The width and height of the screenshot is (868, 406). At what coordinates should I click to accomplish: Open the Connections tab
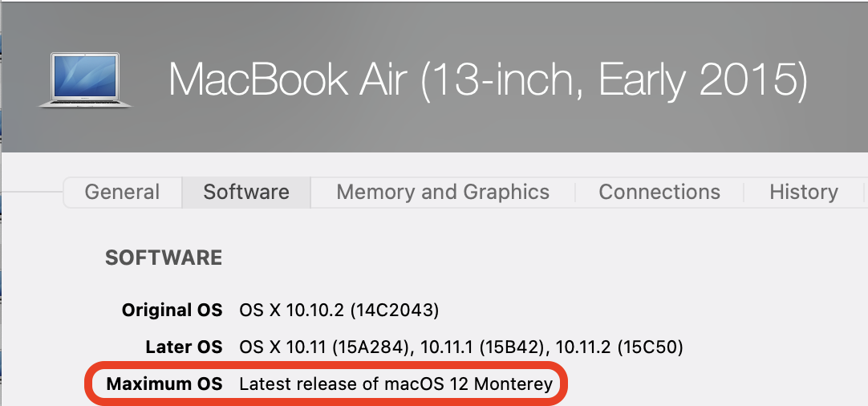pyautogui.click(x=659, y=193)
